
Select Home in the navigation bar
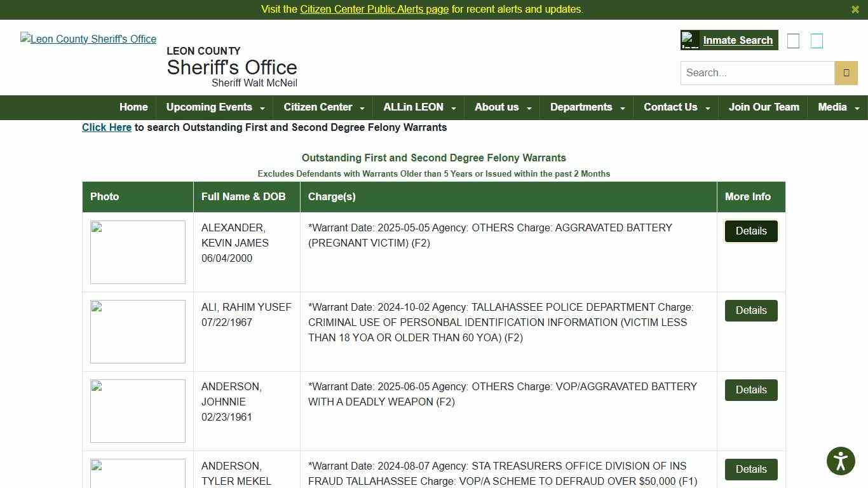(133, 107)
